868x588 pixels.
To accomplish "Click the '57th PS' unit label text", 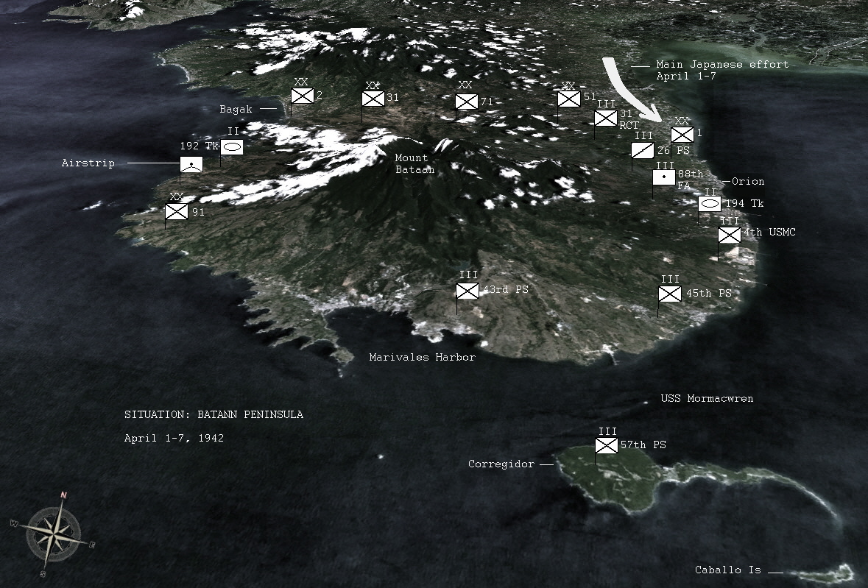I will [x=643, y=444].
